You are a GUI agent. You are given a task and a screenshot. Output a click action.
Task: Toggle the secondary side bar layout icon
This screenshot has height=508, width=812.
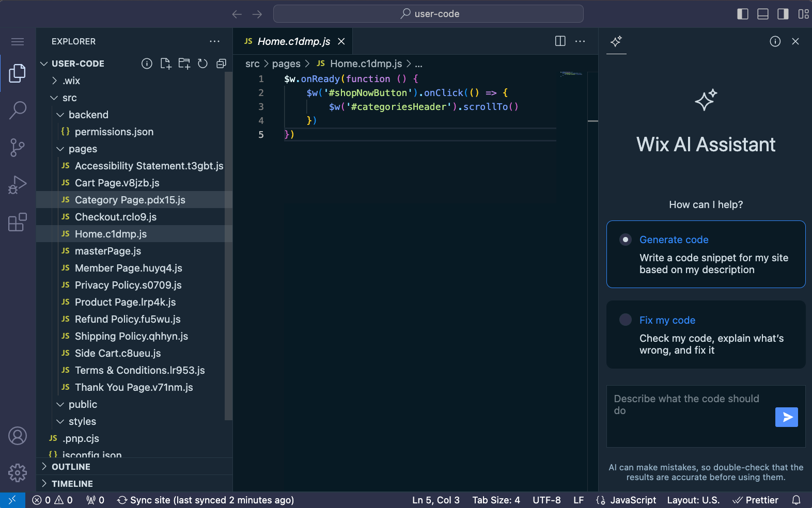[x=783, y=14]
